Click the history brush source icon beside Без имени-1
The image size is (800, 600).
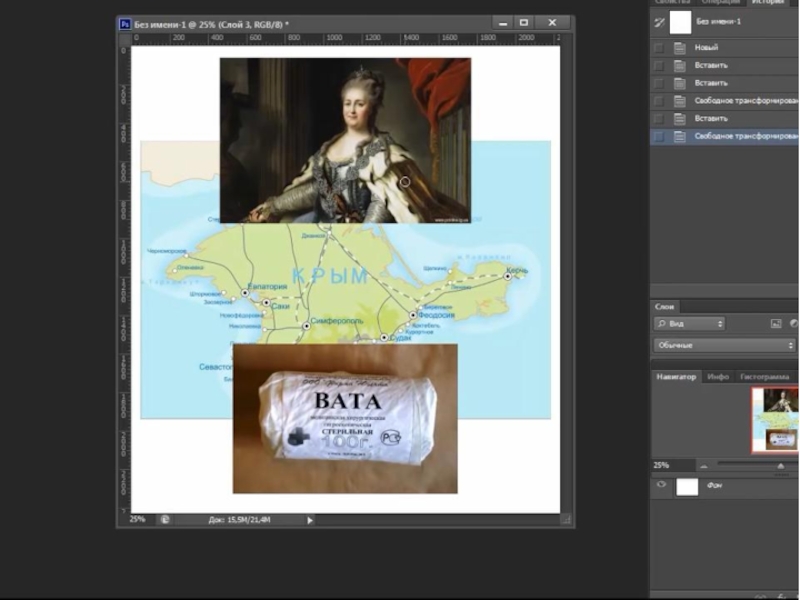click(658, 22)
